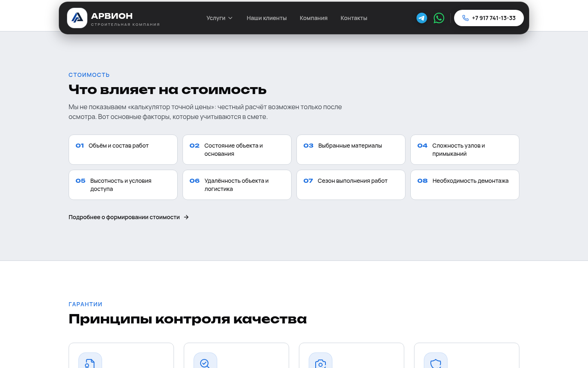
Task: Click the ГАРАНТИИ section label
Action: pos(85,304)
